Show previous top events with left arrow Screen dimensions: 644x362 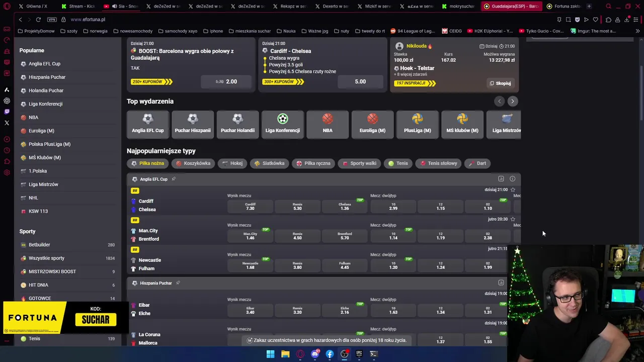[x=499, y=101]
